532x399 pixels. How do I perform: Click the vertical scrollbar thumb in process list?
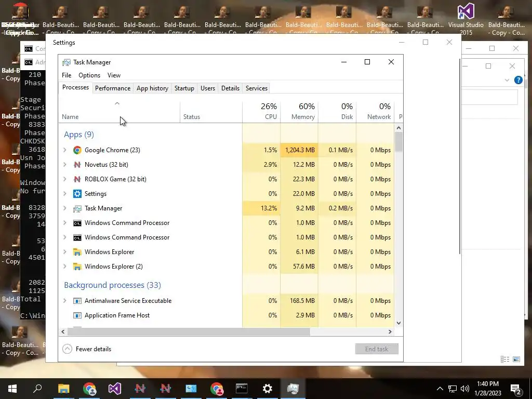tap(398, 141)
